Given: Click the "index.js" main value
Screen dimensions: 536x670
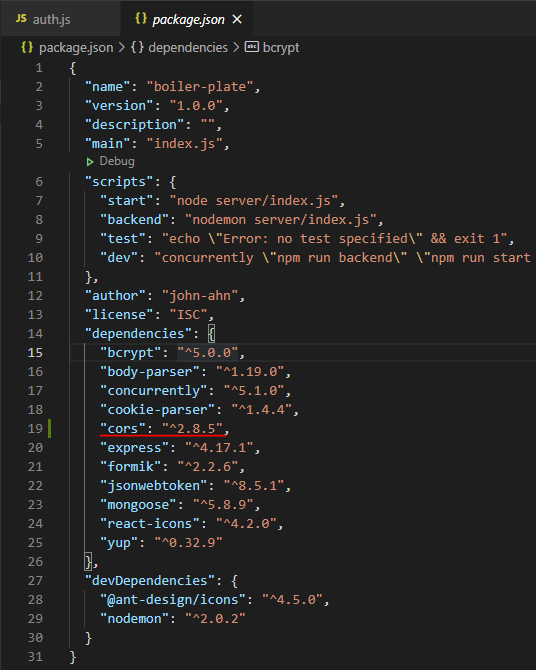Looking at the screenshot, I should 185,144.
